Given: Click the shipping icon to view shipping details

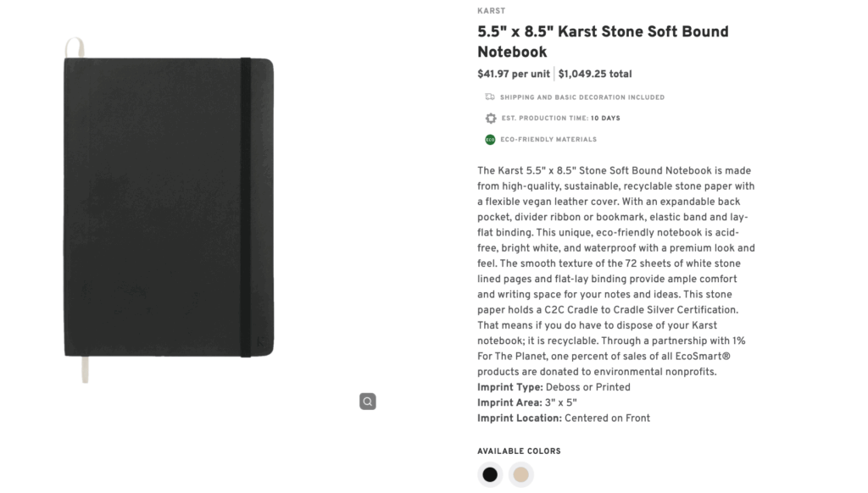Looking at the screenshot, I should coord(490,97).
